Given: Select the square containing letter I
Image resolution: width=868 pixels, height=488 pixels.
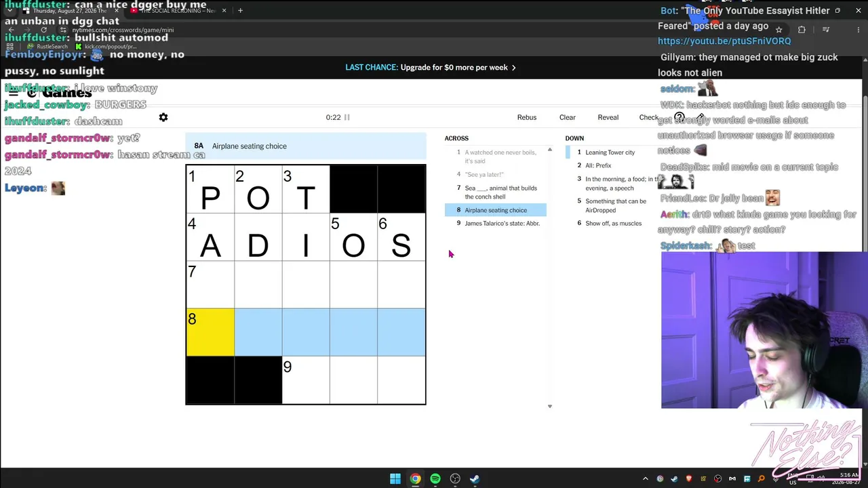Looking at the screenshot, I should pos(306,237).
